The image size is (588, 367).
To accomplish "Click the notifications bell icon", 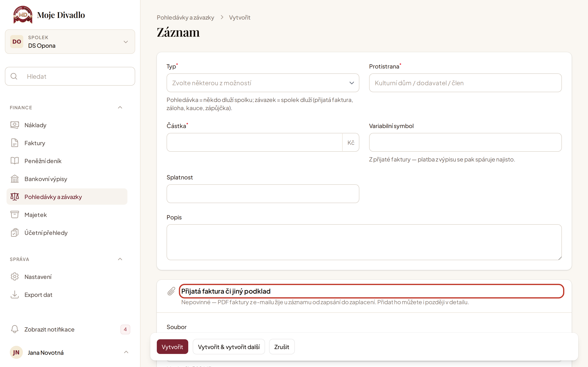I will (x=14, y=329).
